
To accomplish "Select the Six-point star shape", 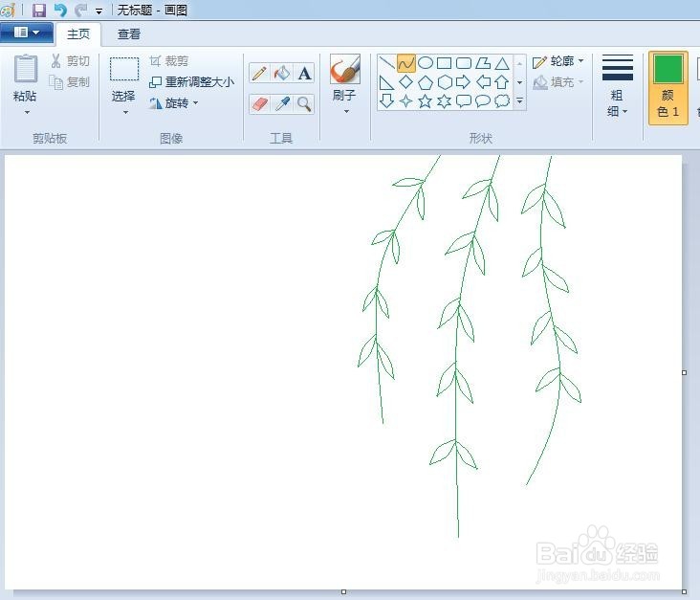I will 445,101.
